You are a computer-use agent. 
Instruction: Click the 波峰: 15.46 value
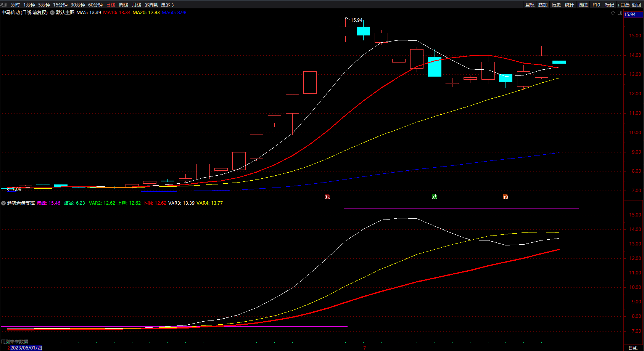tap(48, 203)
